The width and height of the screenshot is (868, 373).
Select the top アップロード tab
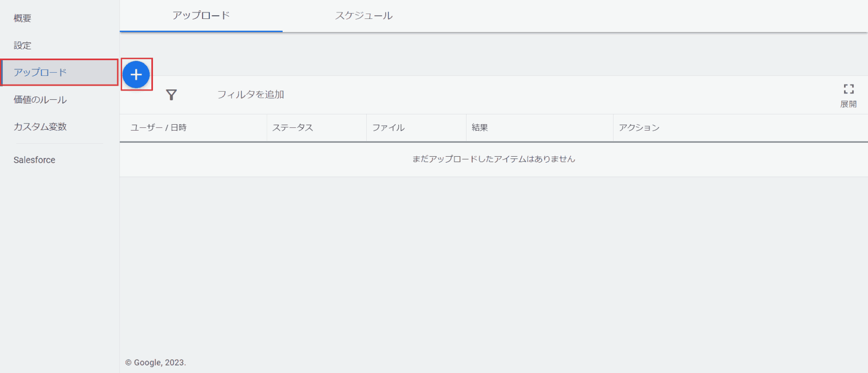201,16
